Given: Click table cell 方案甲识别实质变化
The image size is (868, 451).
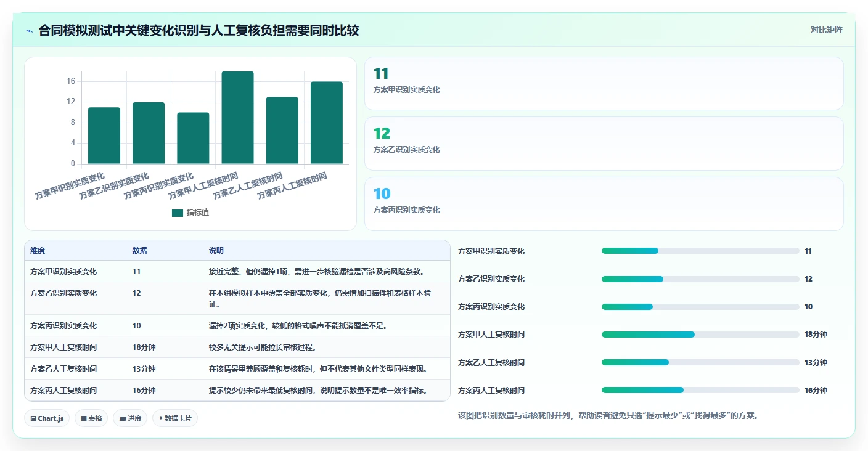Looking at the screenshot, I should click(x=63, y=272).
